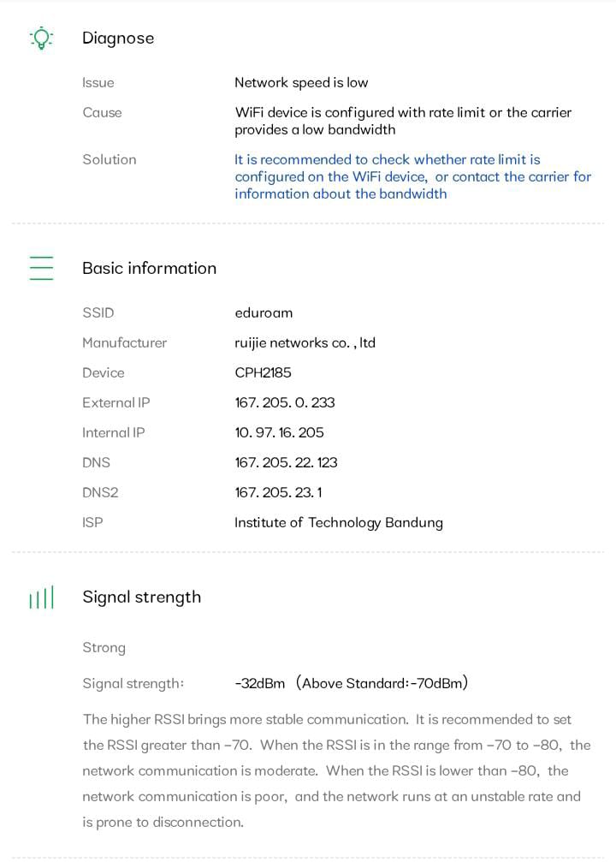Select the "Basic information" heading text
616x862 pixels.
coord(149,268)
